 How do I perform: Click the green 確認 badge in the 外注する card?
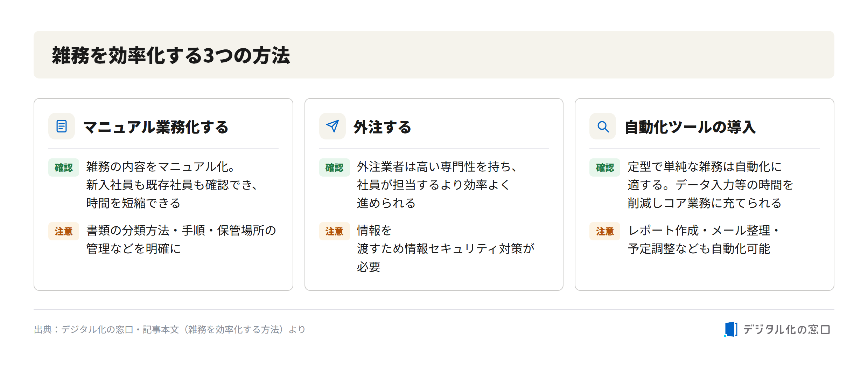[335, 167]
